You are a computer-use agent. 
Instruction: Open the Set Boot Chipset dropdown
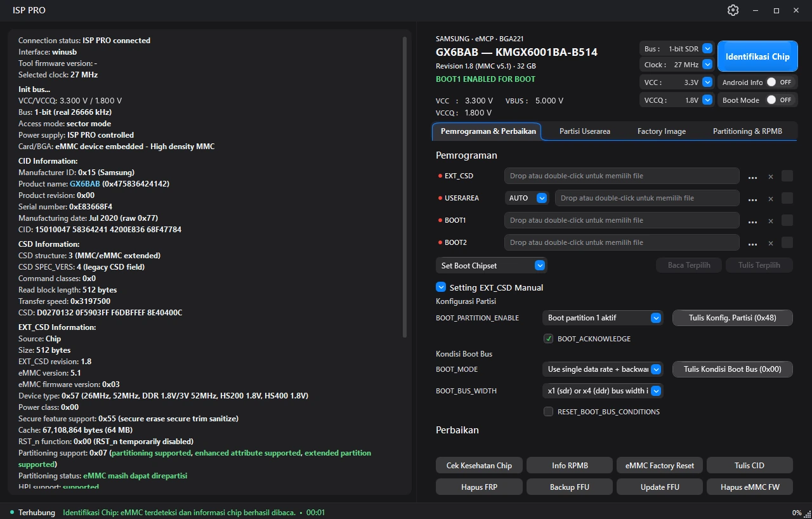click(492, 265)
